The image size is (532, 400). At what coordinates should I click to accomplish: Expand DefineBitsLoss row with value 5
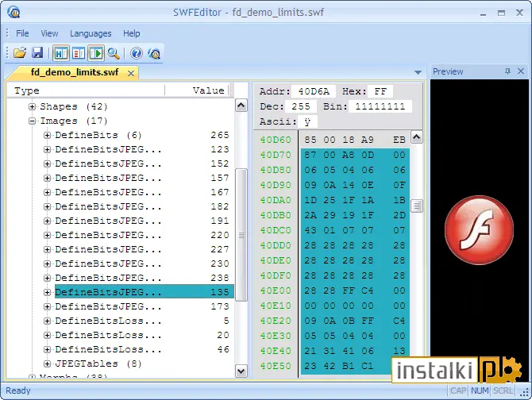point(47,321)
